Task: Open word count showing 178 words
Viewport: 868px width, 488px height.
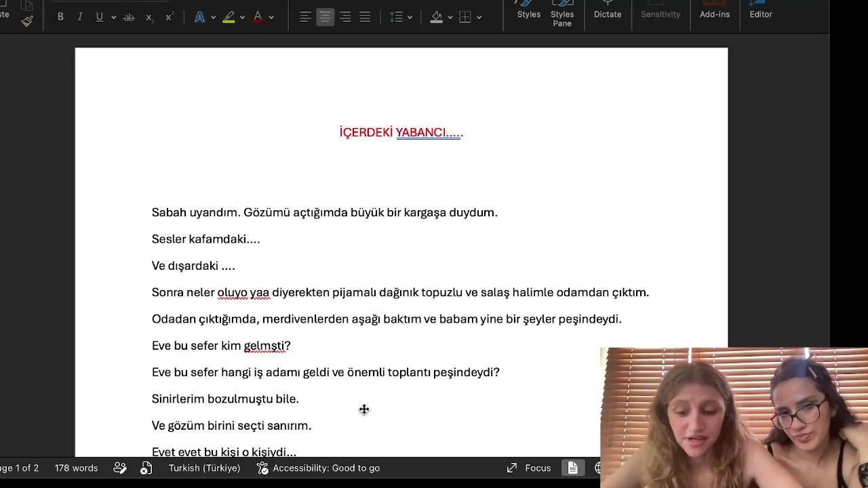Action: click(76, 468)
